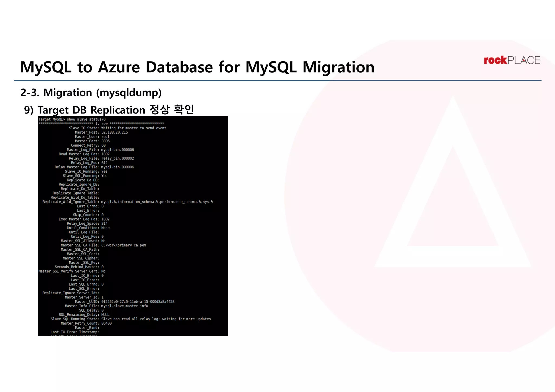Click the Replicate_Do_DB line
555x392 pixels.
point(83,180)
